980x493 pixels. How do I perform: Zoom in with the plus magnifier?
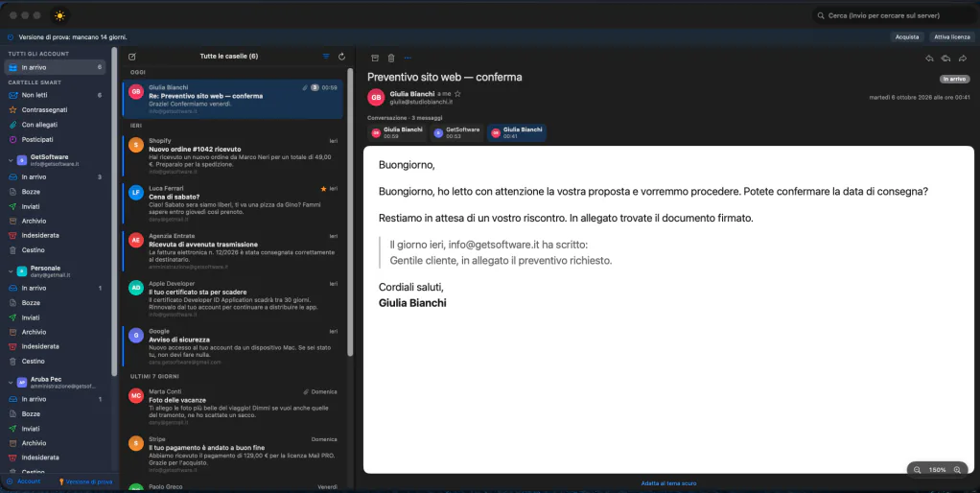pyautogui.click(x=957, y=470)
